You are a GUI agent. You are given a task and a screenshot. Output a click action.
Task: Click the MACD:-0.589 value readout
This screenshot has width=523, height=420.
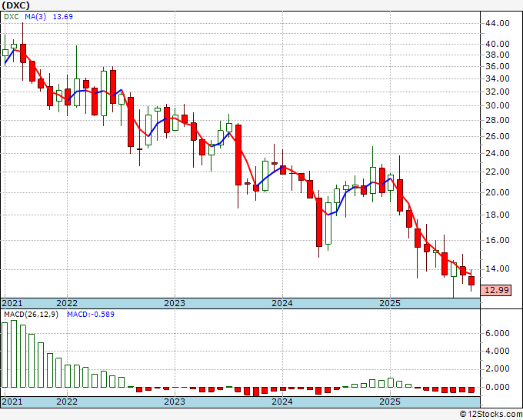91,315
